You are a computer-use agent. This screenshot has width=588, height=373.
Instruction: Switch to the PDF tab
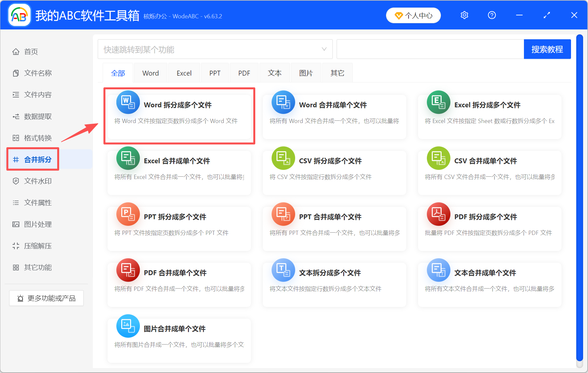[x=244, y=73]
